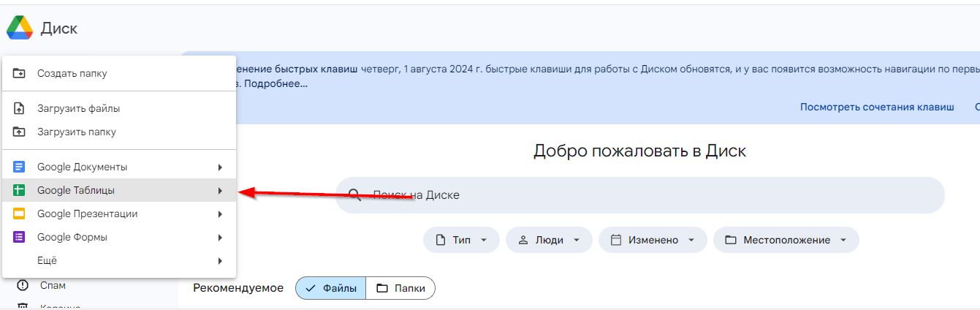This screenshot has width=980, height=310.
Task: Expand the Ещё submenu arrow
Action: pos(220,261)
